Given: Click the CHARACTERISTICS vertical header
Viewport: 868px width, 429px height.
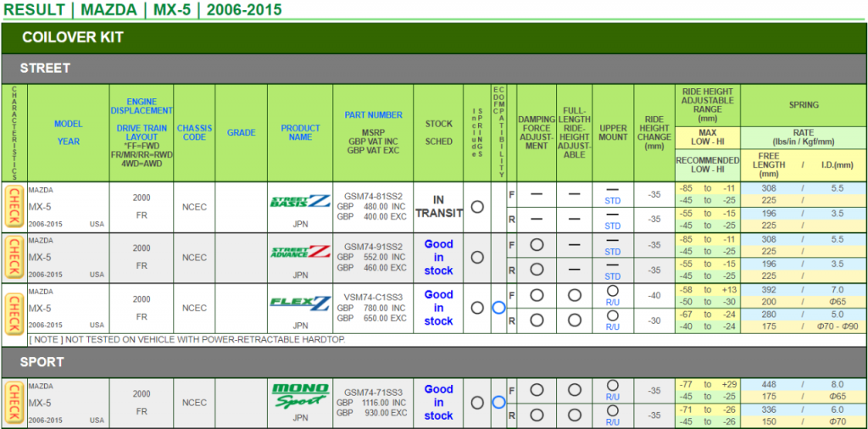Looking at the screenshot, I should [x=14, y=133].
